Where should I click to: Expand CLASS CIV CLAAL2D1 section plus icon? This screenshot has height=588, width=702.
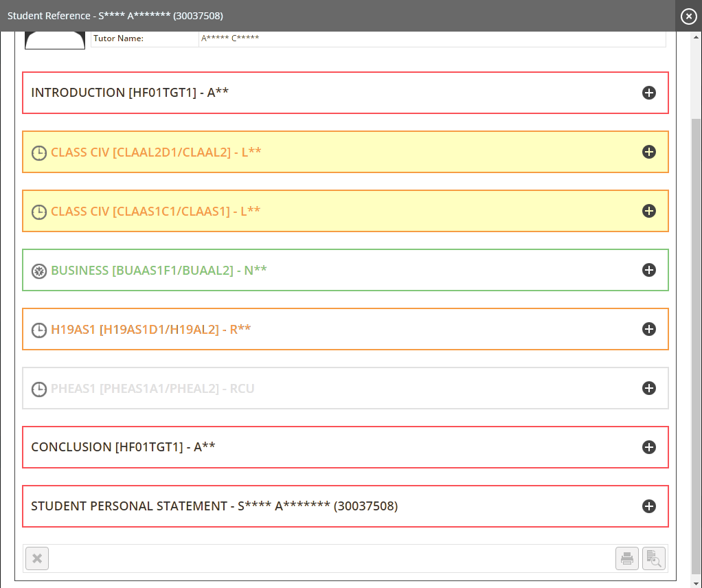pyautogui.click(x=649, y=152)
